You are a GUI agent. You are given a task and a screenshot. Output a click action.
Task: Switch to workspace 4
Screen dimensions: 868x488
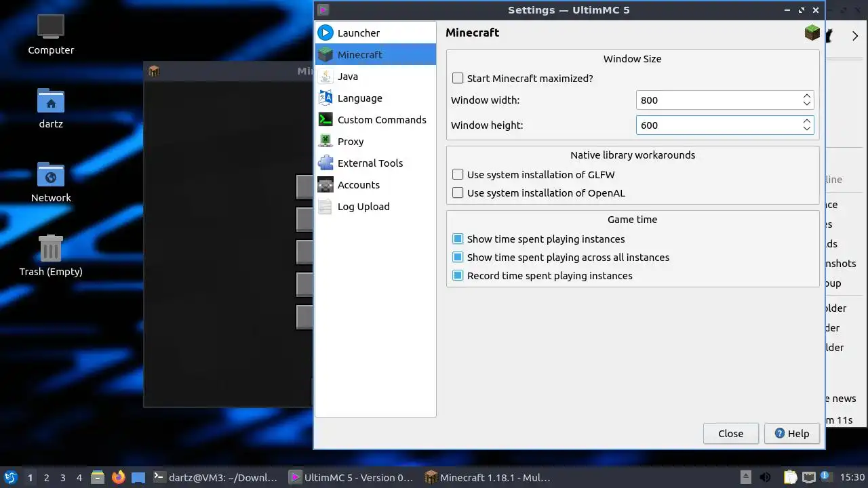coord(79,477)
